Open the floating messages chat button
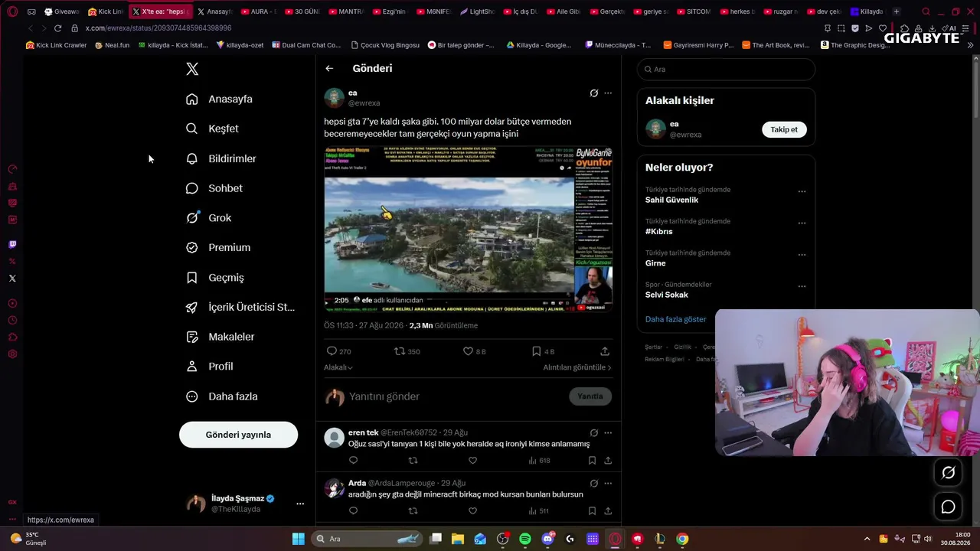 tap(948, 507)
